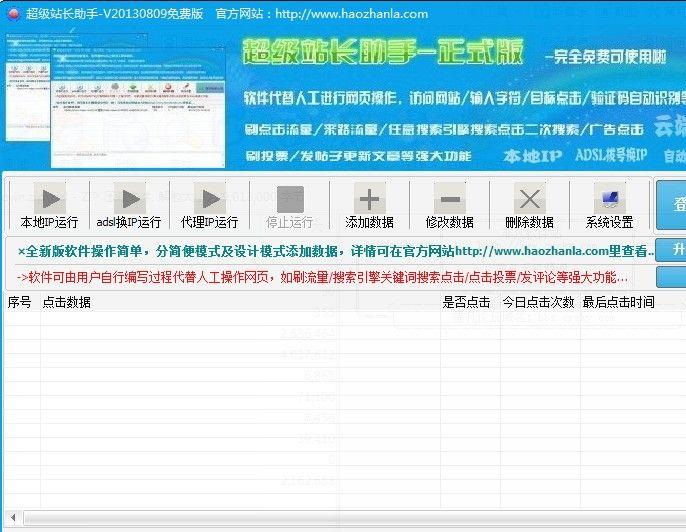Sort by 点击数据 column header
The image size is (686, 532).
click(240, 302)
